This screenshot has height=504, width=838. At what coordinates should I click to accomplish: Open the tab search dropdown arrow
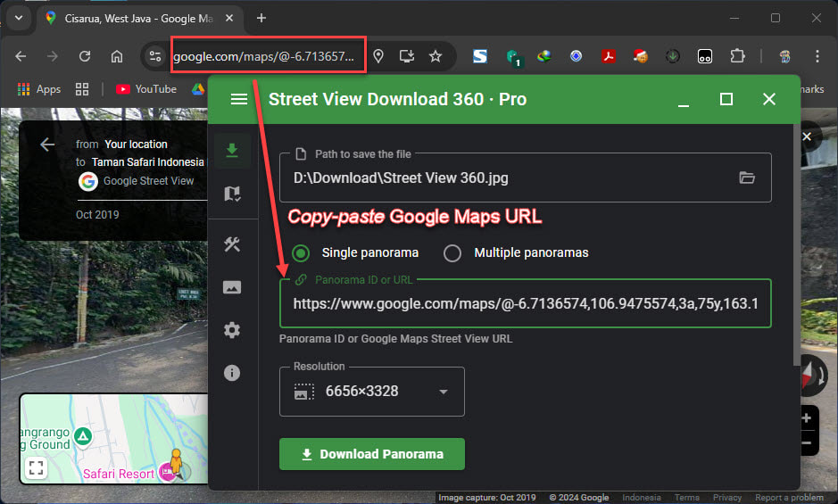(19, 18)
